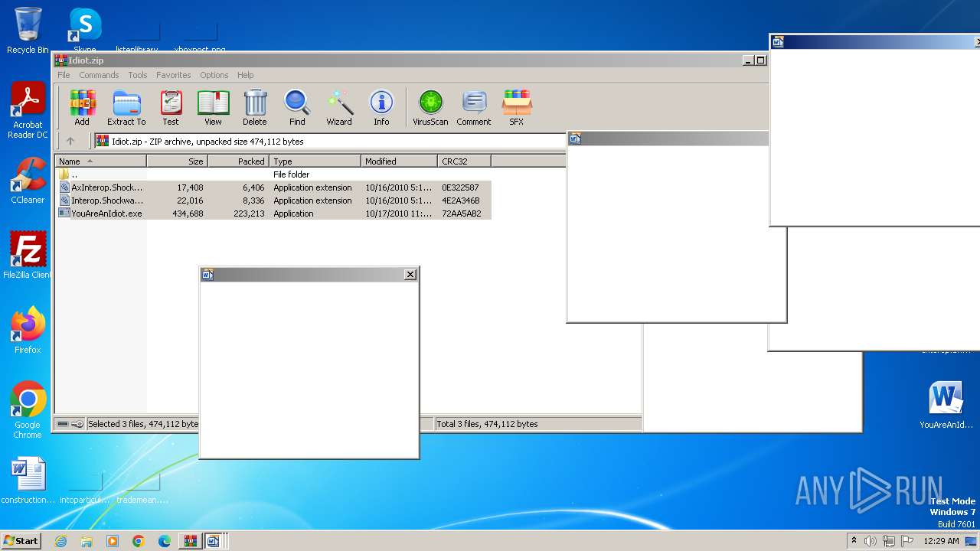Screen dimensions: 980x551
Task: Open the Tools menu
Action: [138, 75]
